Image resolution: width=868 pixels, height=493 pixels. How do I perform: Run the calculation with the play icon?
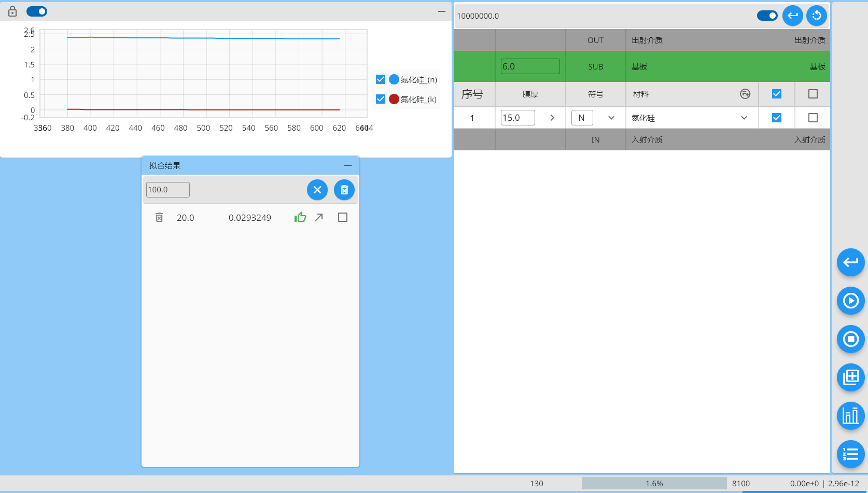point(850,301)
